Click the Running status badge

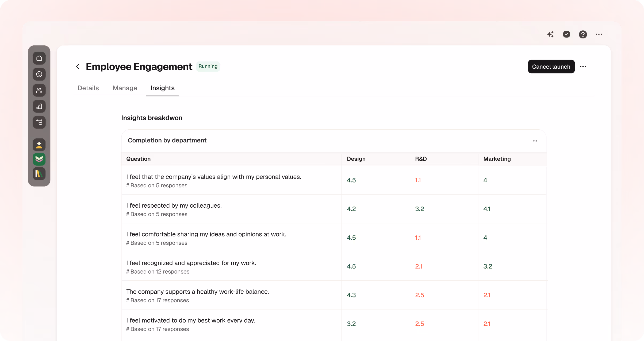point(208,66)
